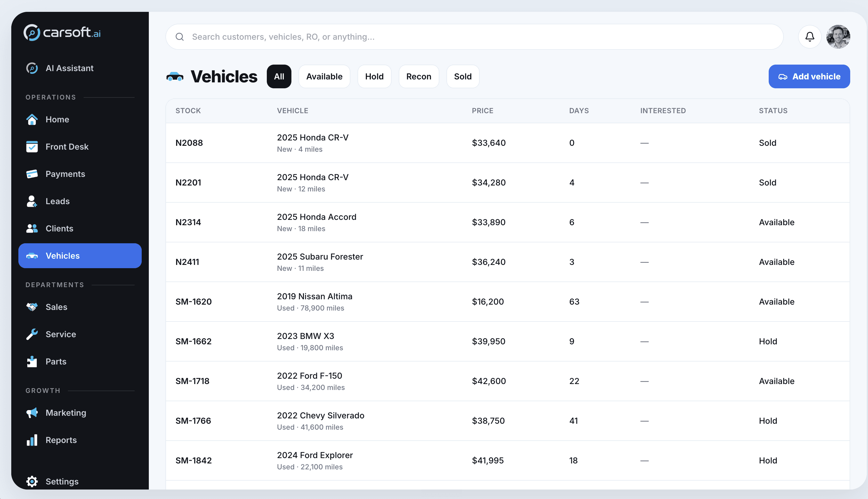Viewport: 868px width, 499px height.
Task: Open AI Assistant menu item
Action: [x=80, y=68]
